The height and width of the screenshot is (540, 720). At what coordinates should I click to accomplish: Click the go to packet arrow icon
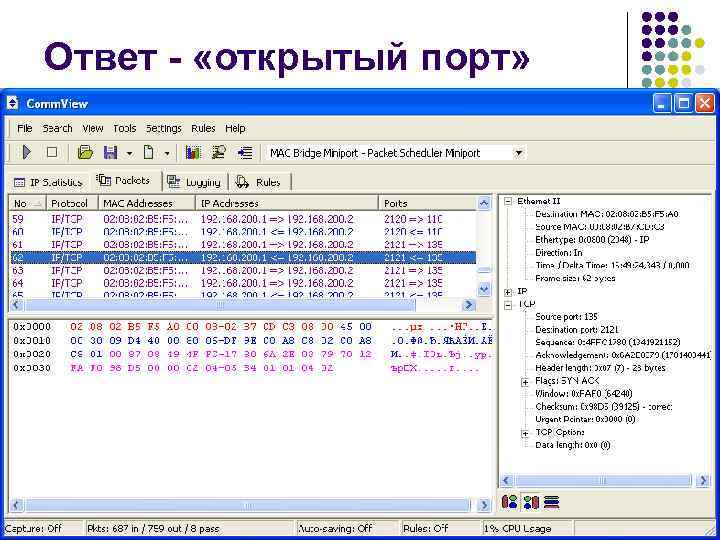245,153
